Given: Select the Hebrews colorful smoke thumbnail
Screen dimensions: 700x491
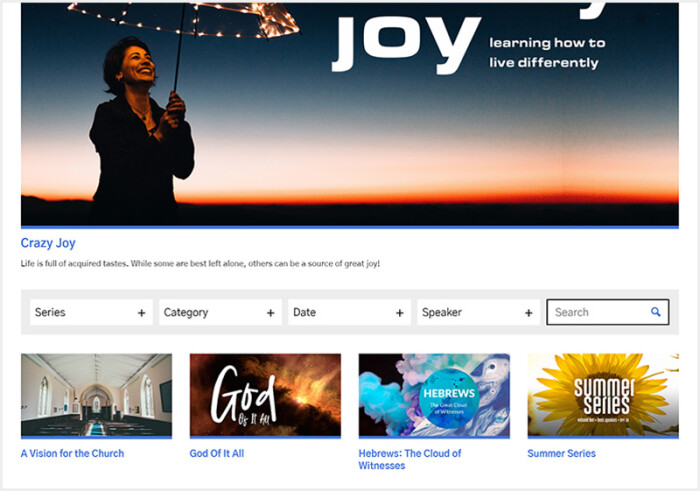Looking at the screenshot, I should (434, 395).
